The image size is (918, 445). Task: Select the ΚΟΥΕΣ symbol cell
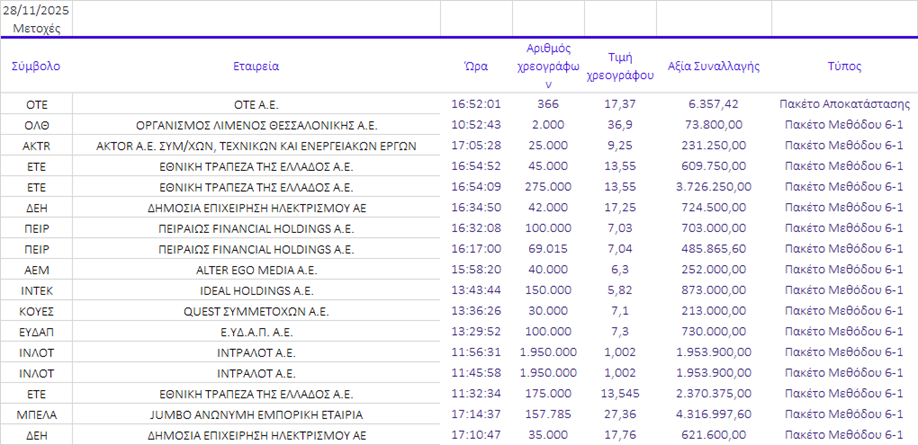pos(36,312)
